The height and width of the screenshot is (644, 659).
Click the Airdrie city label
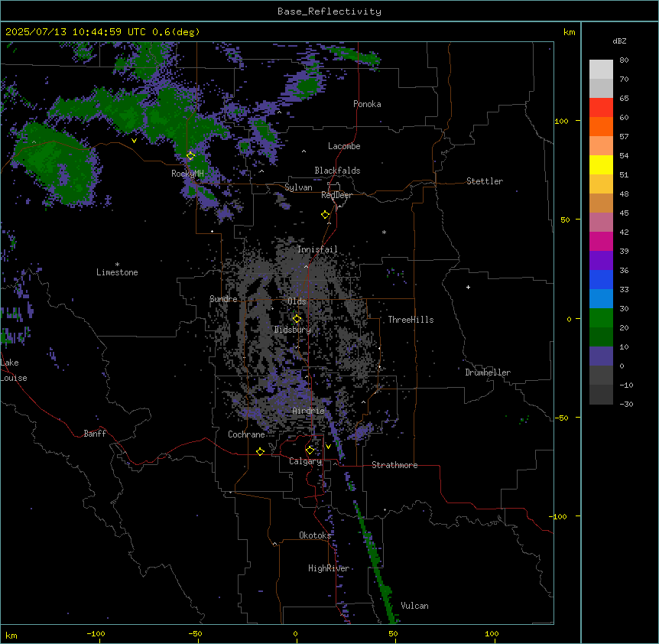pos(309,411)
